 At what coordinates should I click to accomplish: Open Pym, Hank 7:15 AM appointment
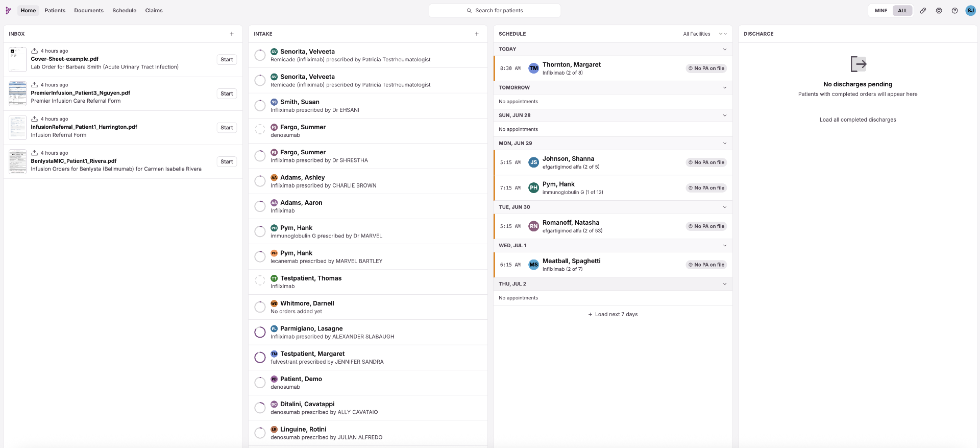[612, 188]
